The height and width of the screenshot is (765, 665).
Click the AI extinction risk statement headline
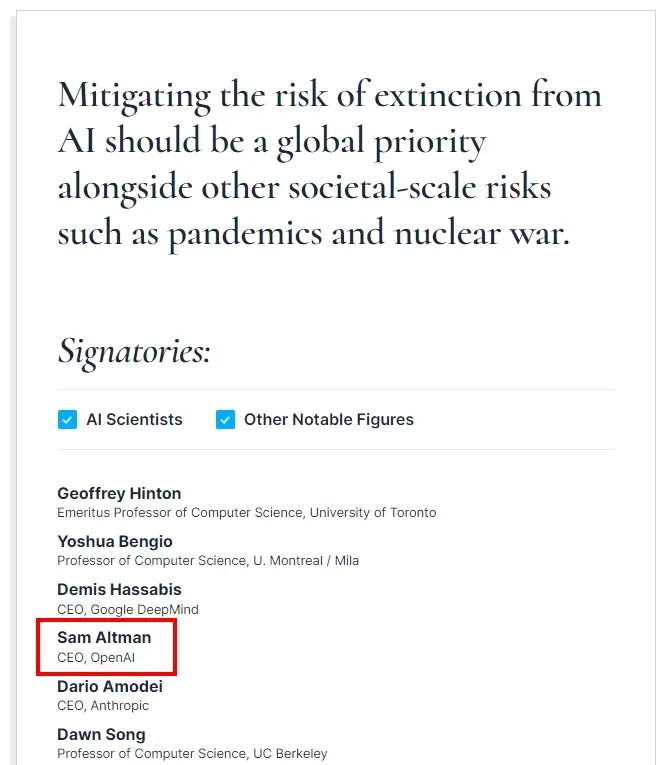point(329,164)
